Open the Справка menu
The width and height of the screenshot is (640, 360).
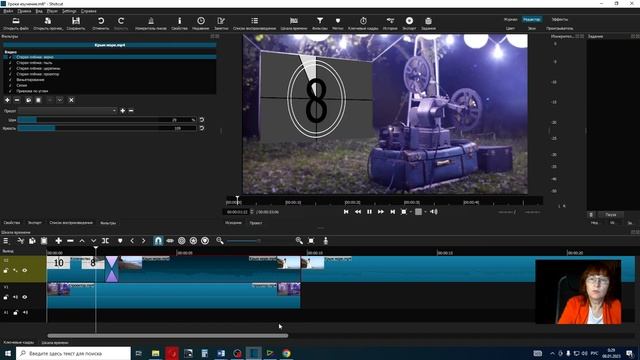[x=88, y=11]
